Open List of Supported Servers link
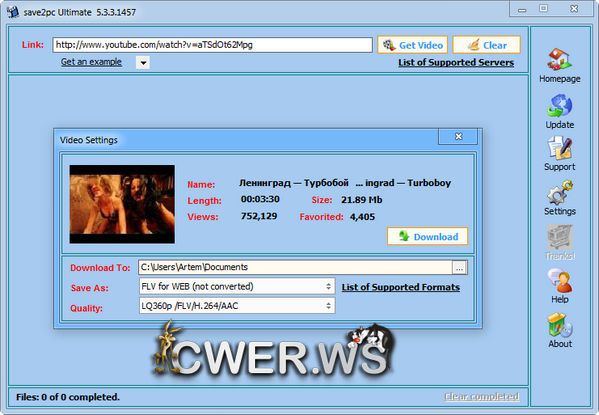599x415 pixels. click(x=456, y=62)
